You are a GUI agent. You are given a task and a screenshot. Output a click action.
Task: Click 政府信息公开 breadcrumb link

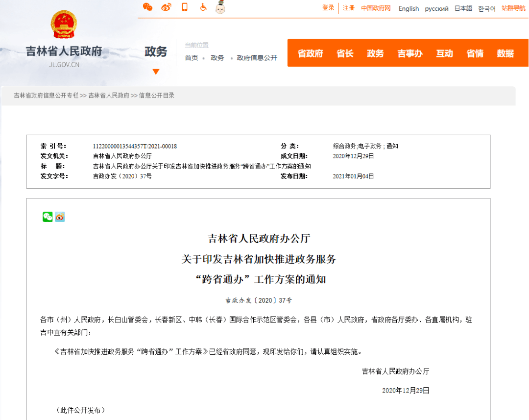[257, 58]
